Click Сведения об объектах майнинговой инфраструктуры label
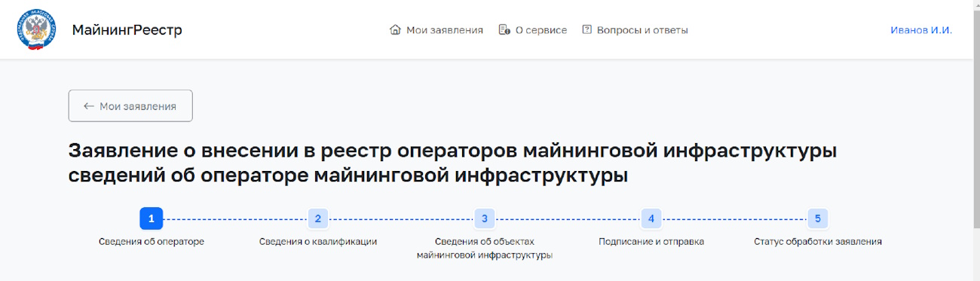Image resolution: width=980 pixels, height=281 pixels. [x=485, y=249]
